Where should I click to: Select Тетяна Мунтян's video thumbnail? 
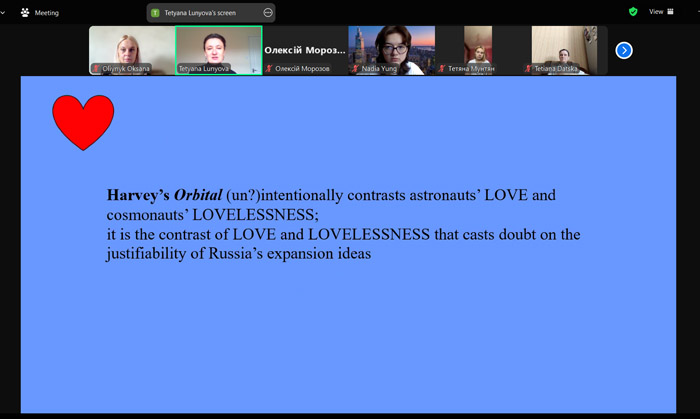click(477, 48)
